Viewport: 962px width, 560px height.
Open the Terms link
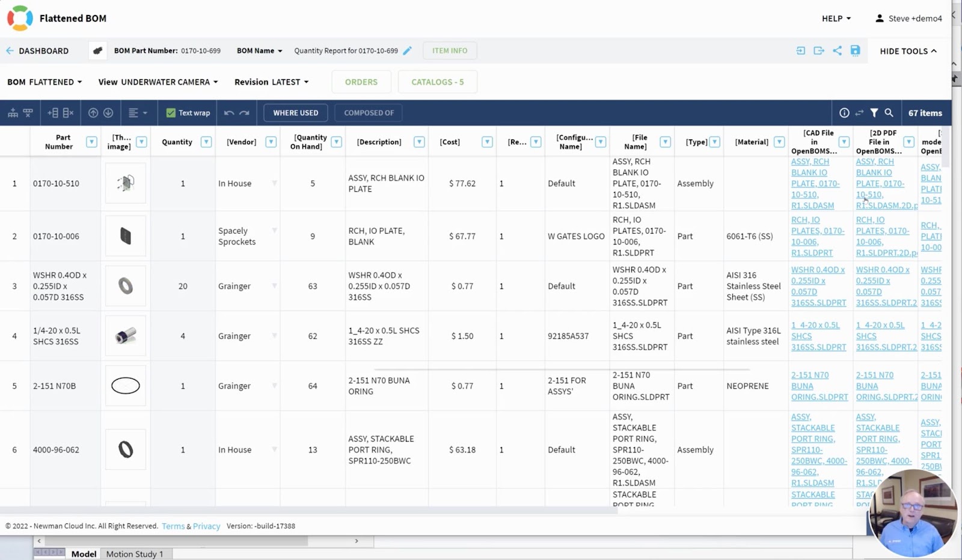coord(173,526)
